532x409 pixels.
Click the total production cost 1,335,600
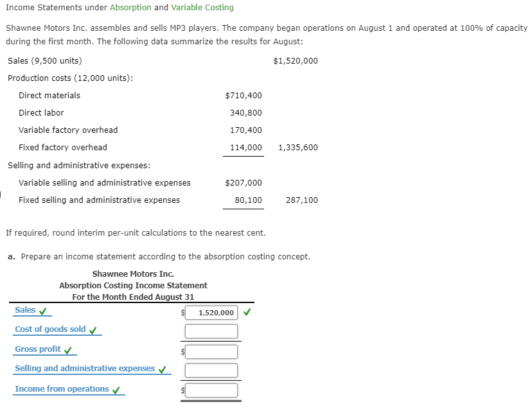tap(298, 147)
